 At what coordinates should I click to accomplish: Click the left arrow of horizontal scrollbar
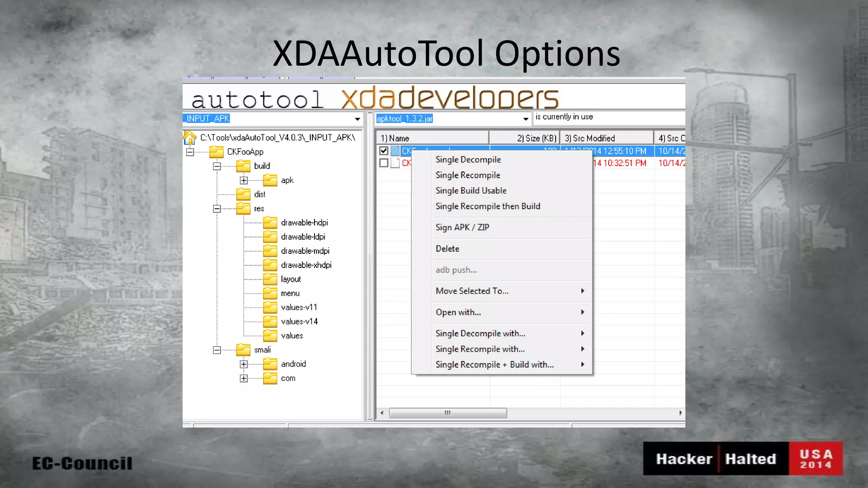pyautogui.click(x=382, y=413)
